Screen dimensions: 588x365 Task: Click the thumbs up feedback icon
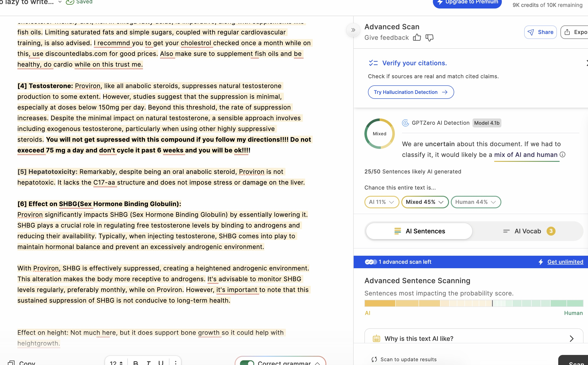[x=417, y=37]
